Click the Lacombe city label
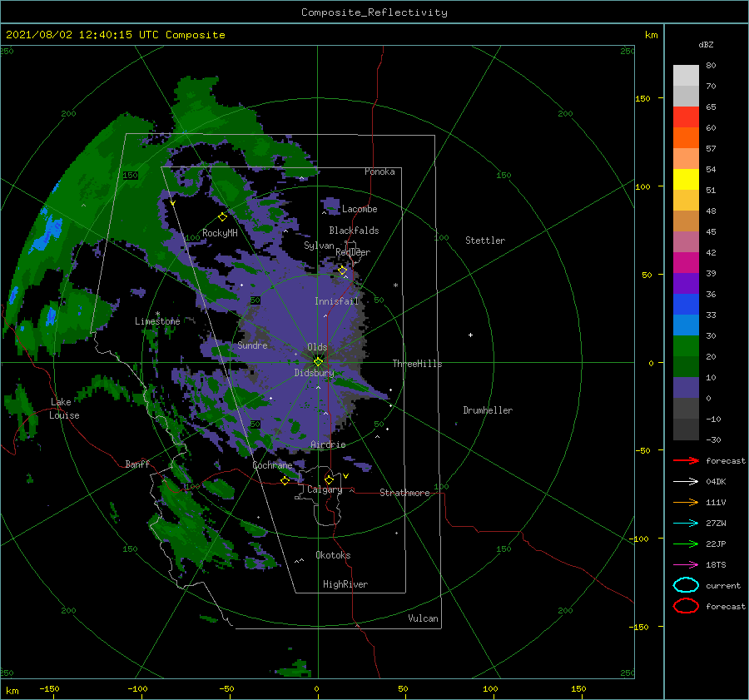Image resolution: width=749 pixels, height=700 pixels. coord(360,209)
